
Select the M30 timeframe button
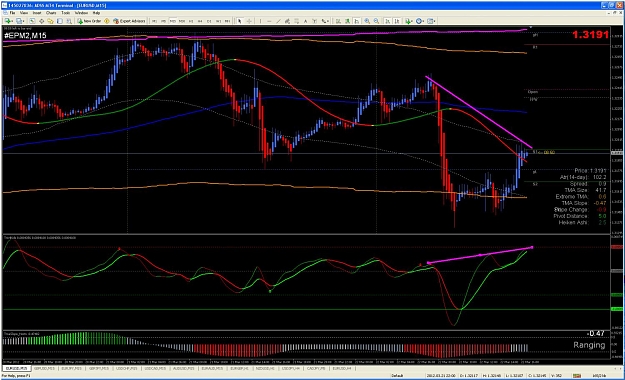tap(181, 21)
